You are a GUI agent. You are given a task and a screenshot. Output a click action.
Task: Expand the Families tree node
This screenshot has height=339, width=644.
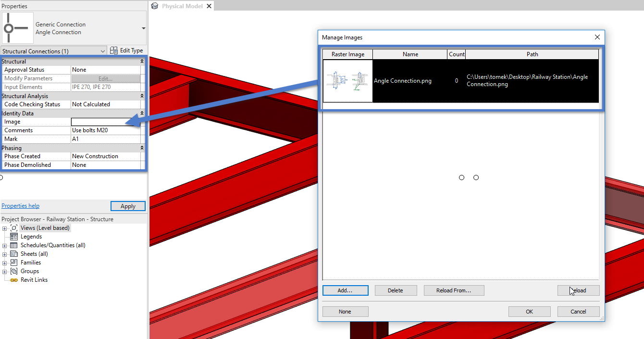pos(4,263)
